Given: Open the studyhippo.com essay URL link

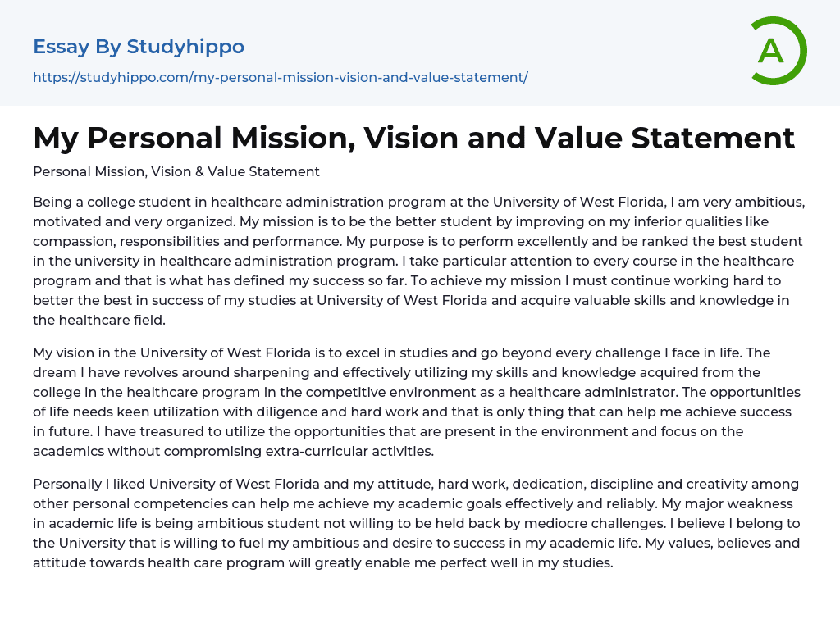Looking at the screenshot, I should [x=280, y=77].
